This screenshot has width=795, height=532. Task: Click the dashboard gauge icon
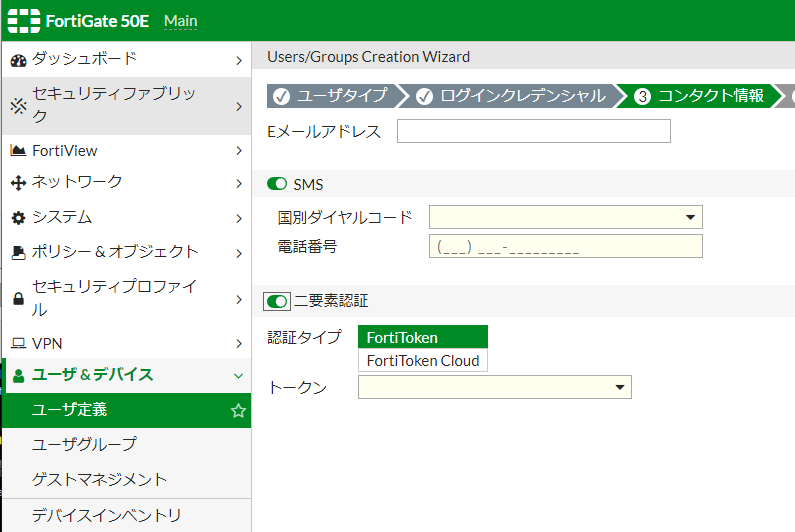point(18,61)
